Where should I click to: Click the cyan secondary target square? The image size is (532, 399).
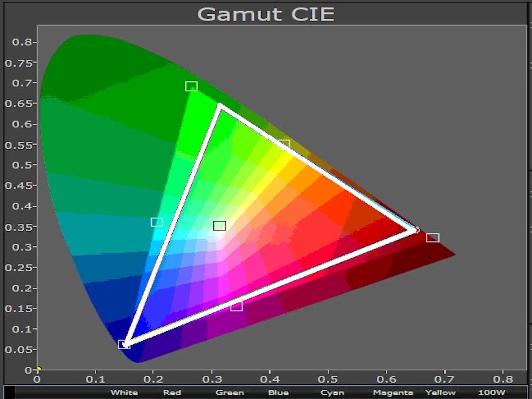(x=157, y=222)
